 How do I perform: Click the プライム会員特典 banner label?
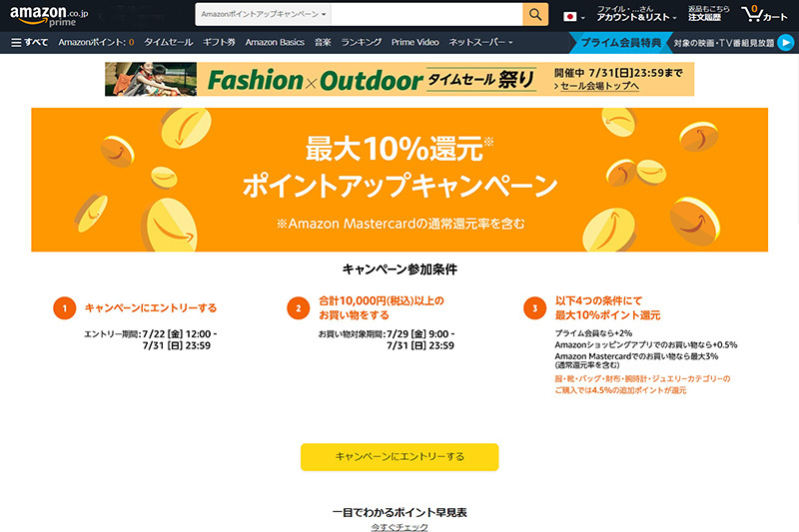(x=620, y=43)
